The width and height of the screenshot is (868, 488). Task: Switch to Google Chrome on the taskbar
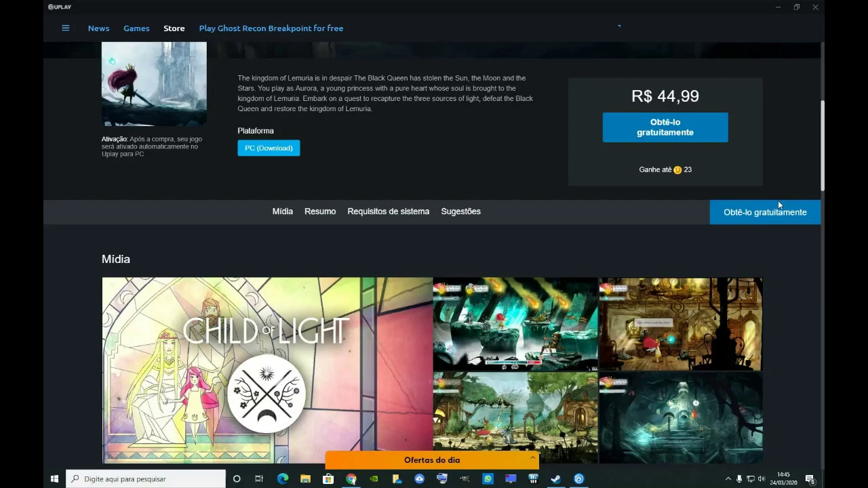point(351,479)
